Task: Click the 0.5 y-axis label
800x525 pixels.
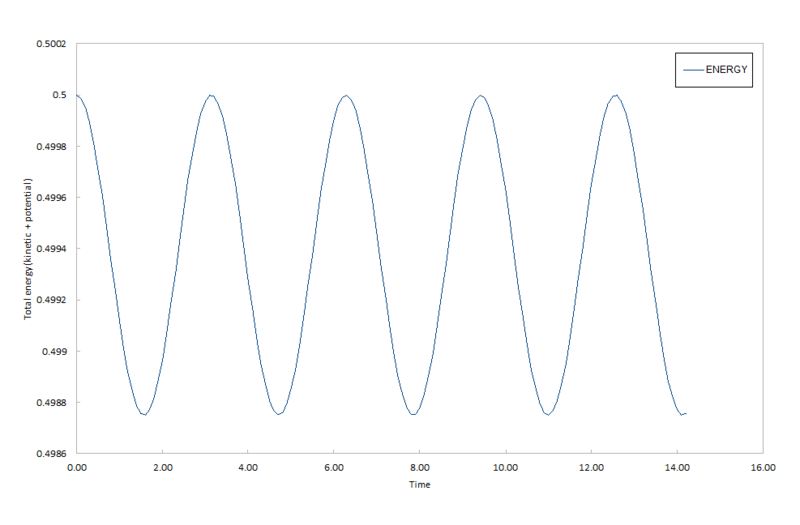Action: 59,95
